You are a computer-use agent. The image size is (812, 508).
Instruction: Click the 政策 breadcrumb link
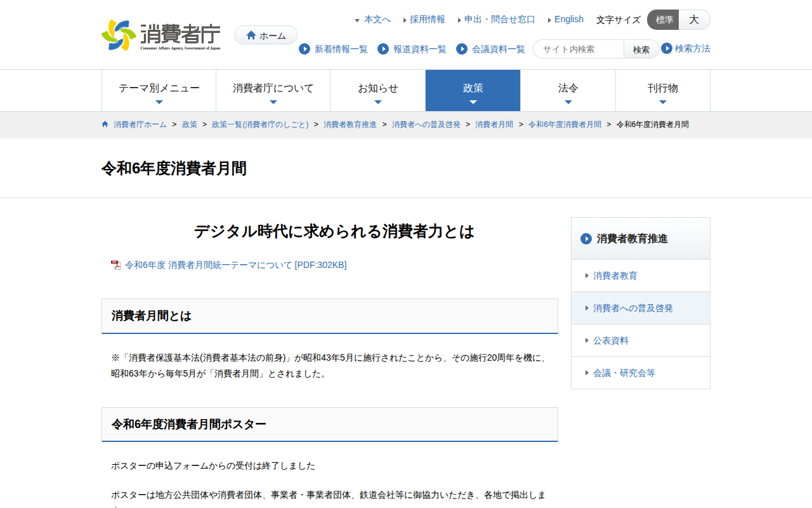point(190,124)
